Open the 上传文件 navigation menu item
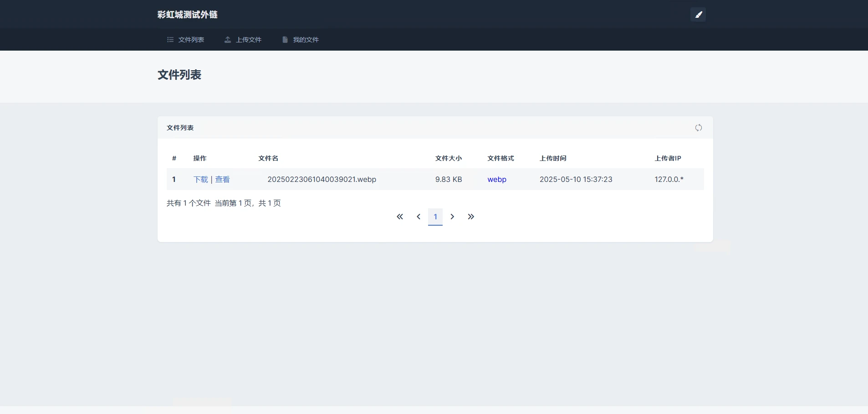Image resolution: width=868 pixels, height=414 pixels. [243, 40]
